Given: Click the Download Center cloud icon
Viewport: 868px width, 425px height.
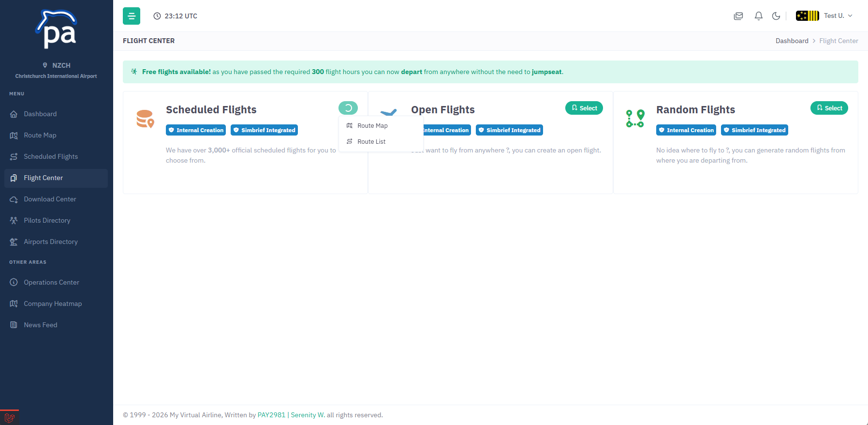Looking at the screenshot, I should pyautogui.click(x=14, y=199).
